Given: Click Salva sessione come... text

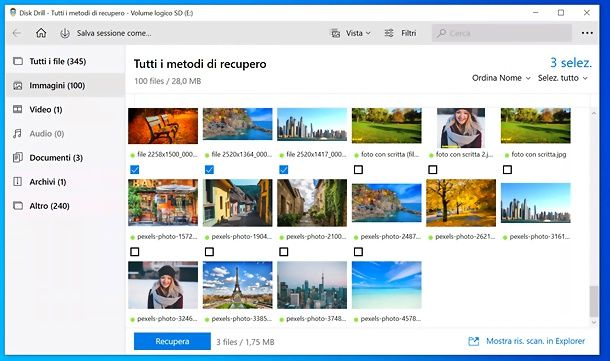Looking at the screenshot, I should [114, 33].
